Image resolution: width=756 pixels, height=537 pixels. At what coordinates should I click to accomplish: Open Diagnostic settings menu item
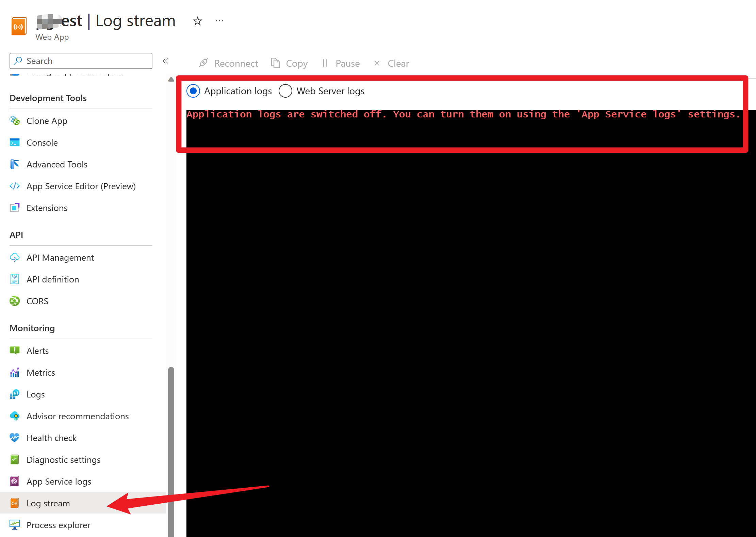coord(63,460)
